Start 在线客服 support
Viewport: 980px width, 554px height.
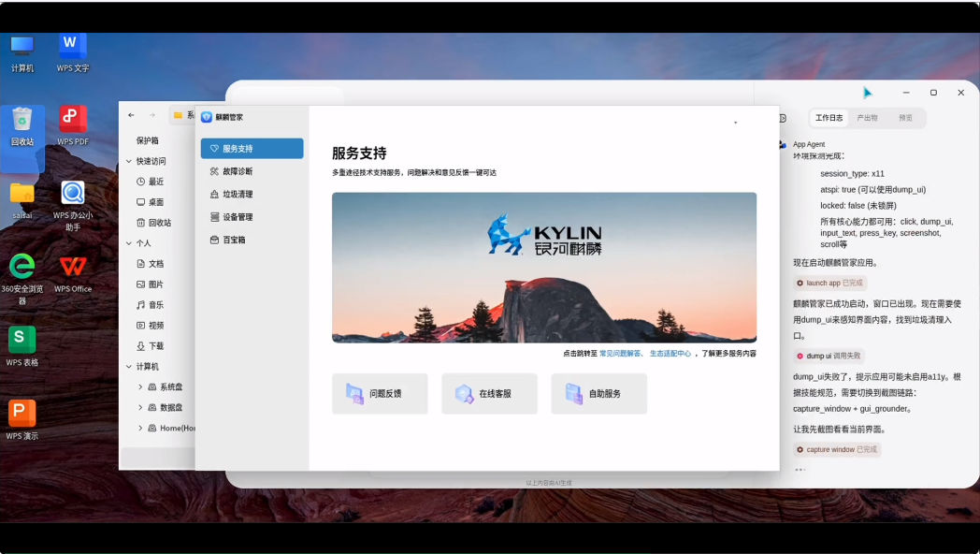click(489, 394)
